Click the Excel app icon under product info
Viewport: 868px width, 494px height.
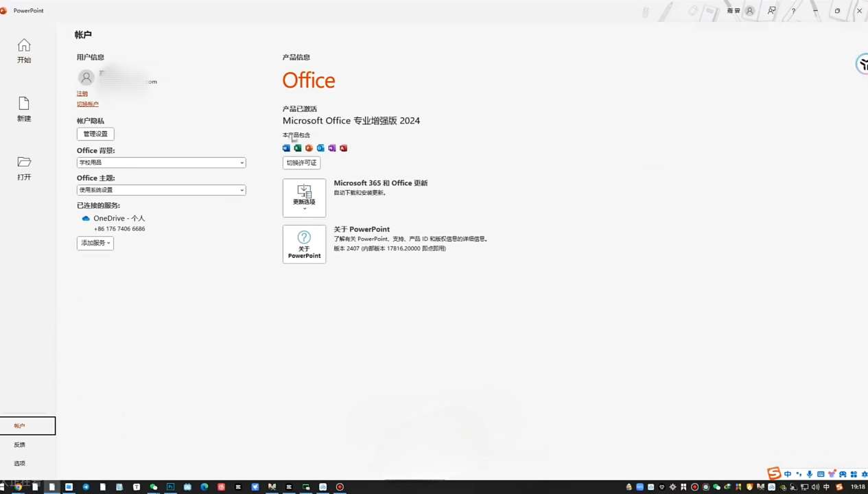click(298, 148)
